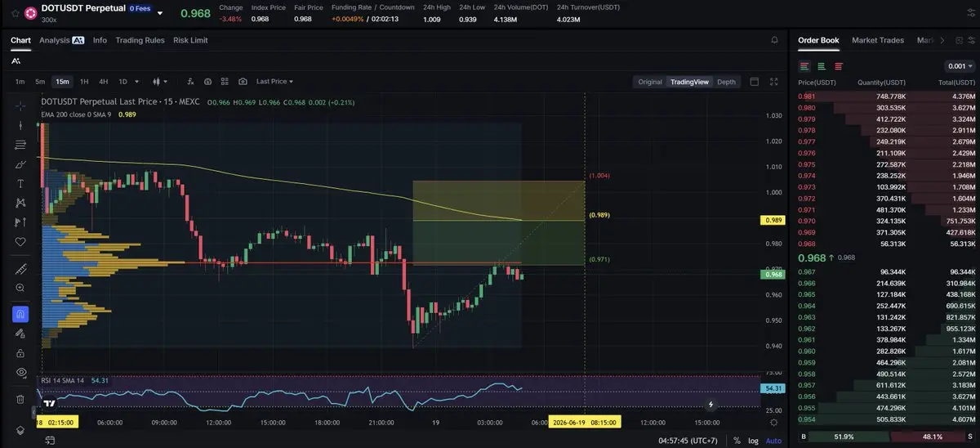Select the 1D timeframe
This screenshot has width=980, height=448.
point(123,82)
